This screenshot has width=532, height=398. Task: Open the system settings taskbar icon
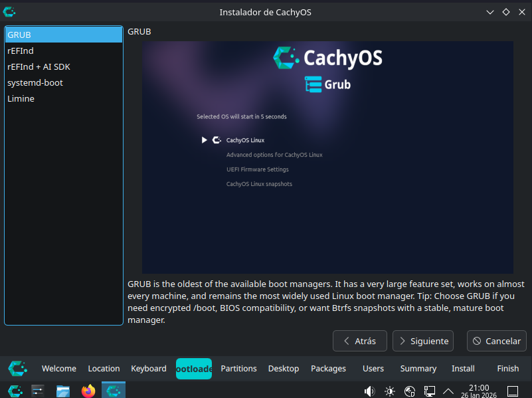coord(38,391)
